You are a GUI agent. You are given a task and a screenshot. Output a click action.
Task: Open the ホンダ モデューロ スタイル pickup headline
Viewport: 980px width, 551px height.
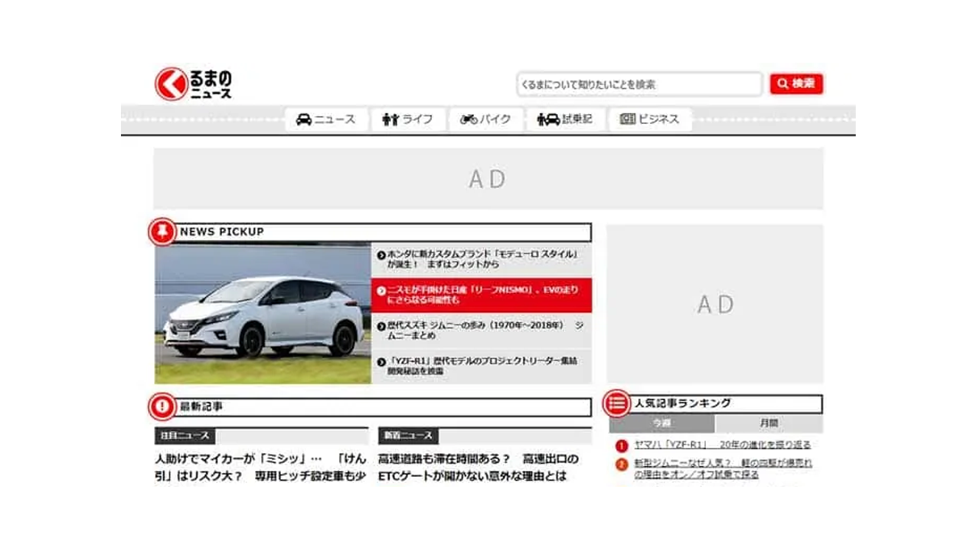[x=482, y=259]
